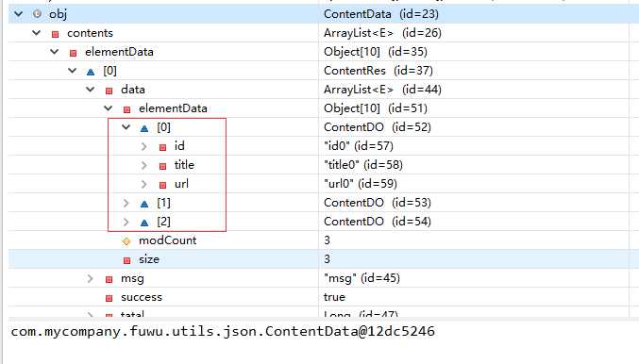Click value ContentRes (id=37)
The width and height of the screenshot is (639, 364).
(x=378, y=71)
